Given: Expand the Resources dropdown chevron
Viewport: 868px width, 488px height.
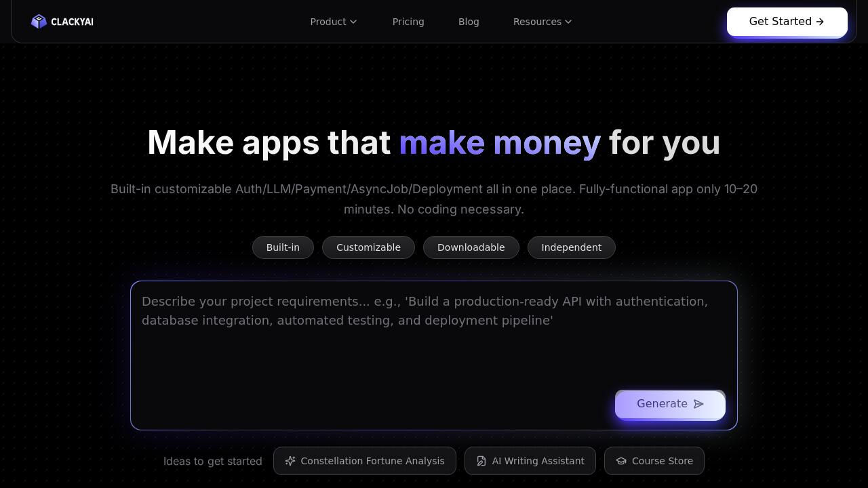Looking at the screenshot, I should click(x=568, y=22).
